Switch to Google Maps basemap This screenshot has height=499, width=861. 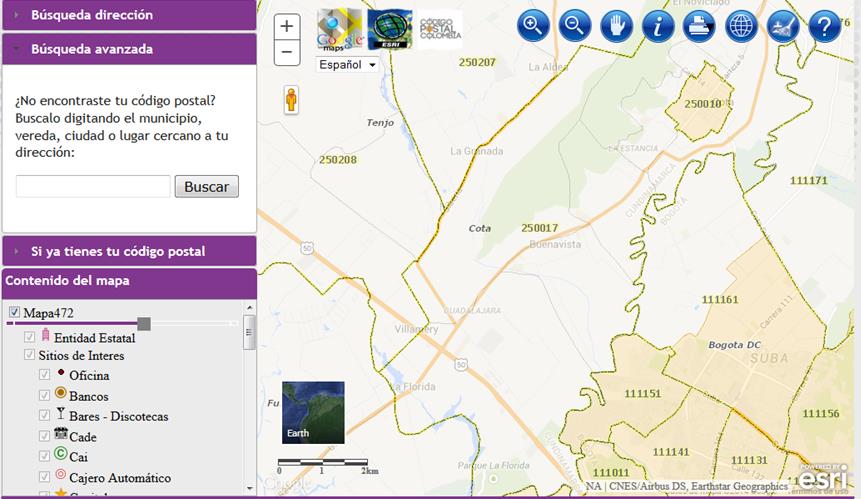(x=340, y=30)
